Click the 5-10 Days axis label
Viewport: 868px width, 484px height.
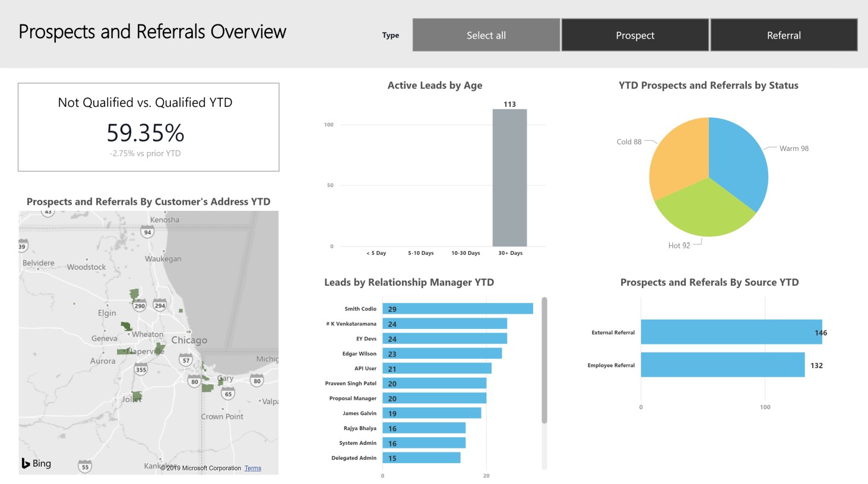tap(421, 253)
